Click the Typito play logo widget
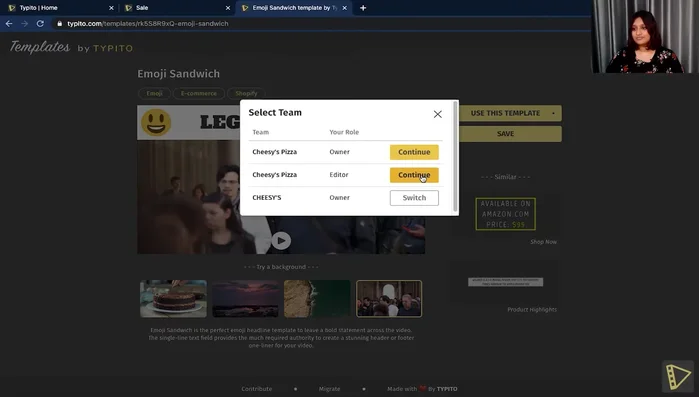 coord(678,377)
